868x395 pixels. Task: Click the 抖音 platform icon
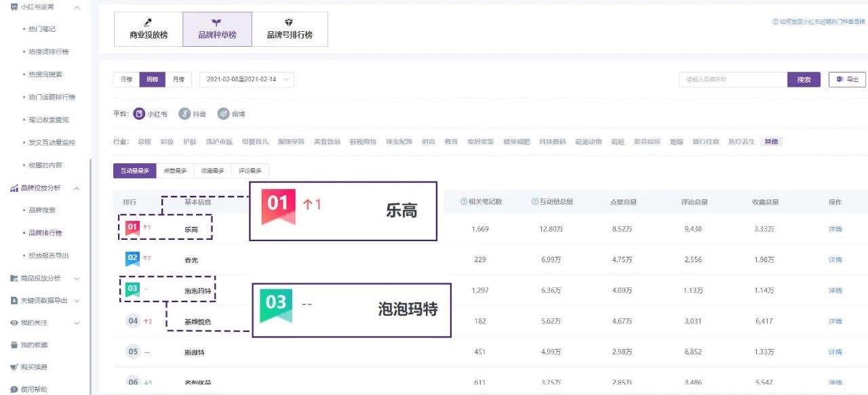(184, 114)
